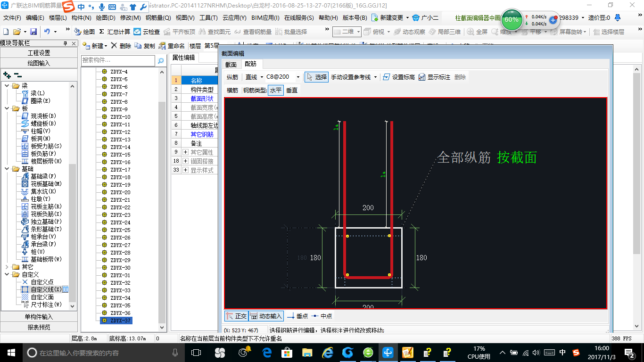The image size is (644, 362).
Task: Collapse the 板 folder in tree
Action: [x=7, y=108]
